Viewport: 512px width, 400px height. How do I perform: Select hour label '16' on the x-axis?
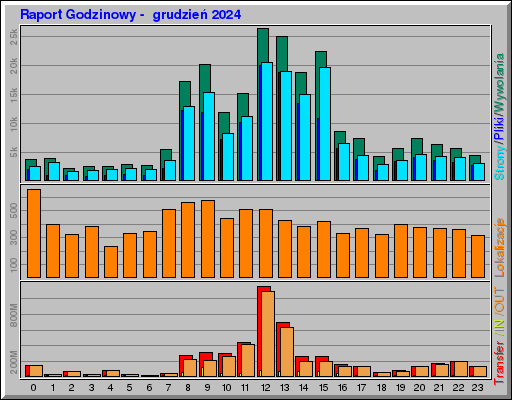(x=342, y=388)
